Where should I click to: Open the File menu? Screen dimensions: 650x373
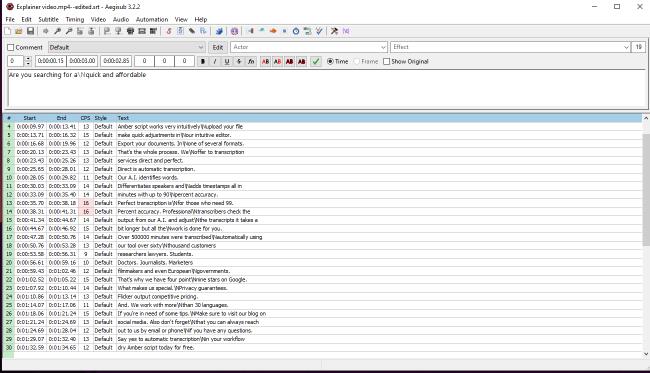pyautogui.click(x=10, y=19)
